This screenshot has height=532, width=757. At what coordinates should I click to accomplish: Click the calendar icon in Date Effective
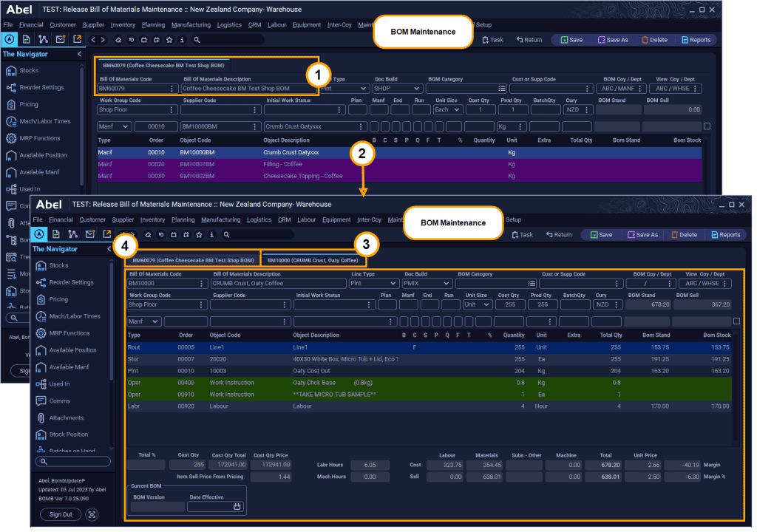click(x=237, y=507)
